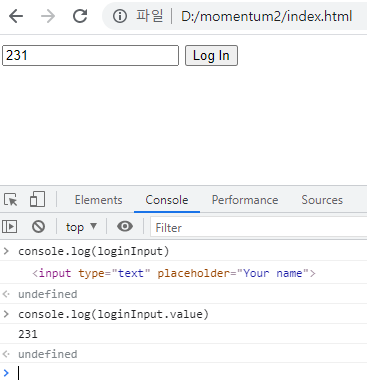The image size is (367, 388).
Task: Click the address bar URL D:/momentum2/index.html
Action: [x=266, y=16]
